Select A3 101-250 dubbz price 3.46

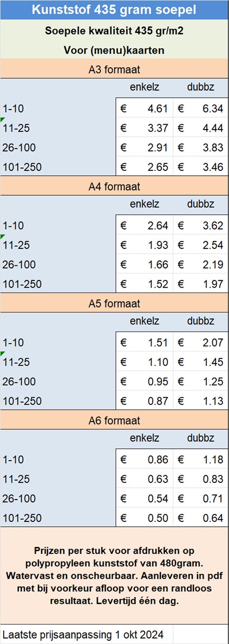200,167
